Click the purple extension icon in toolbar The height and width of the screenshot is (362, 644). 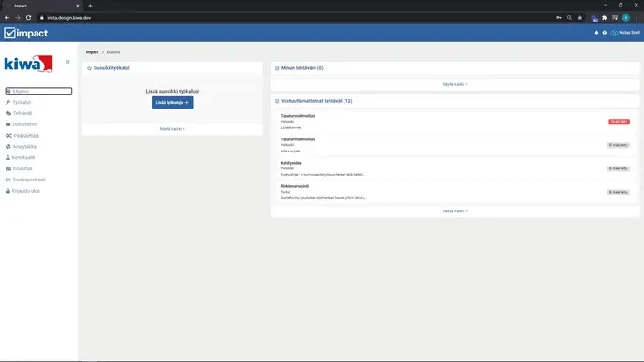(593, 18)
